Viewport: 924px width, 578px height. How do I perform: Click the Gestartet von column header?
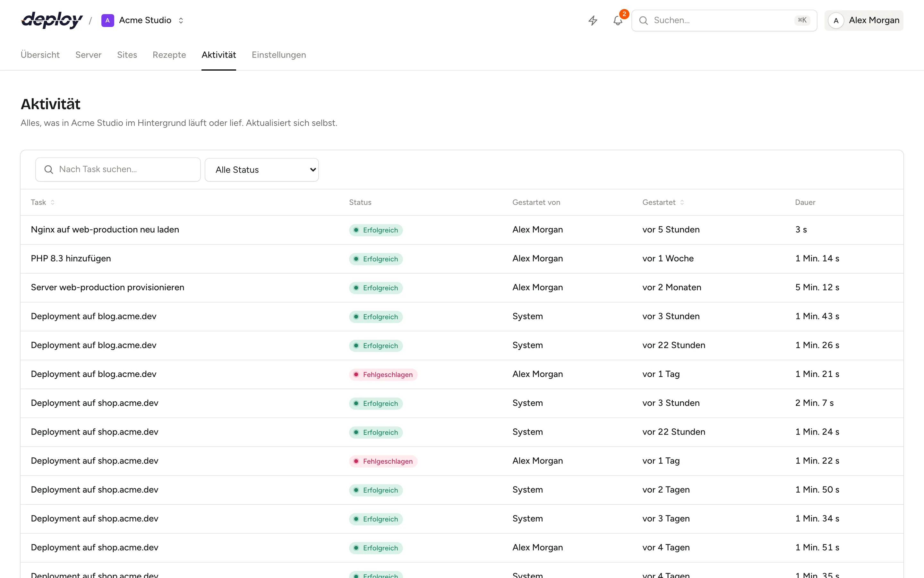tap(536, 202)
